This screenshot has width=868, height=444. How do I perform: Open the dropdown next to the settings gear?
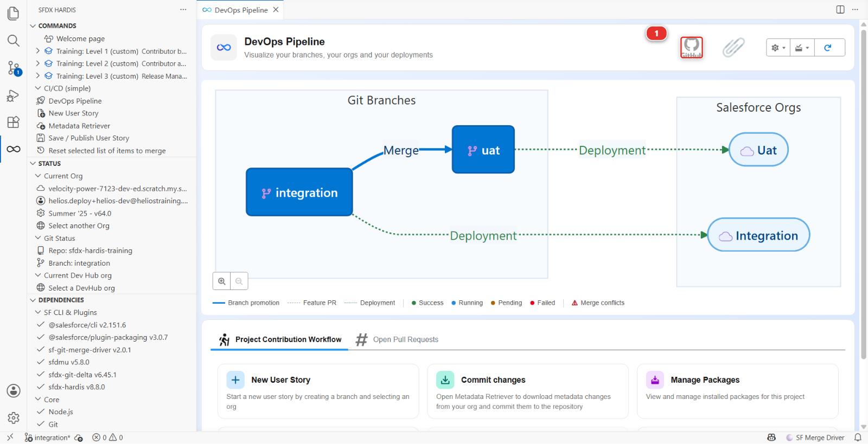point(802,48)
